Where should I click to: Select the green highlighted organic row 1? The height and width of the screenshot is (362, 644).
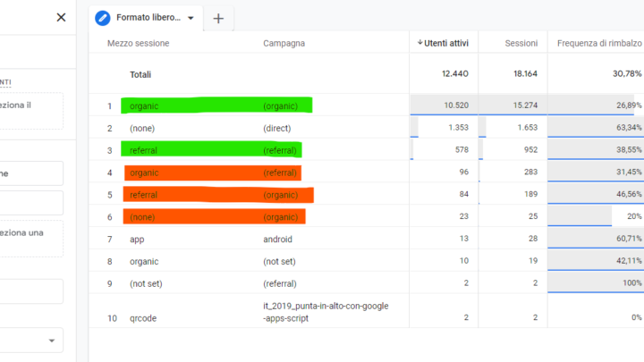(143, 105)
